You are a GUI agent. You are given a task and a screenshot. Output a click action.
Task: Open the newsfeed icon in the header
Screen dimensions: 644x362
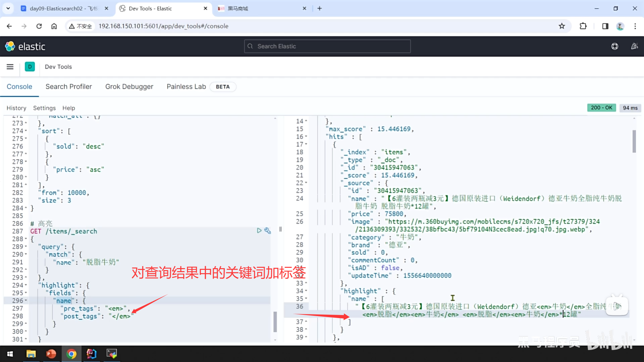tap(634, 46)
